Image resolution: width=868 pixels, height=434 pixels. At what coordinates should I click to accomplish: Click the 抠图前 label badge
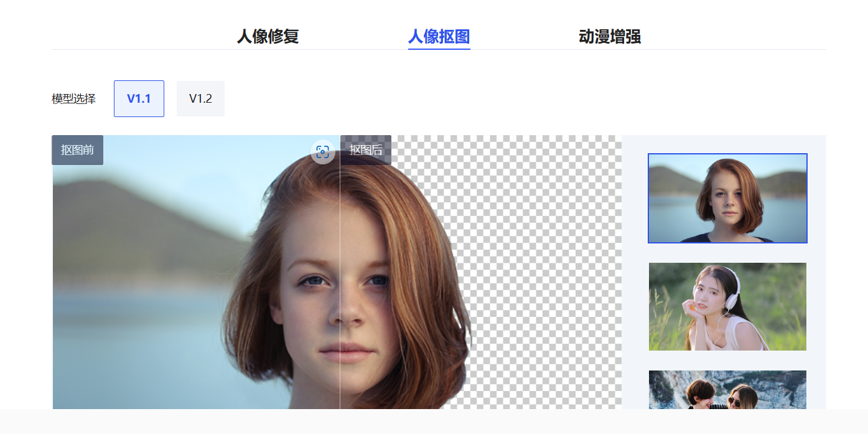point(77,150)
